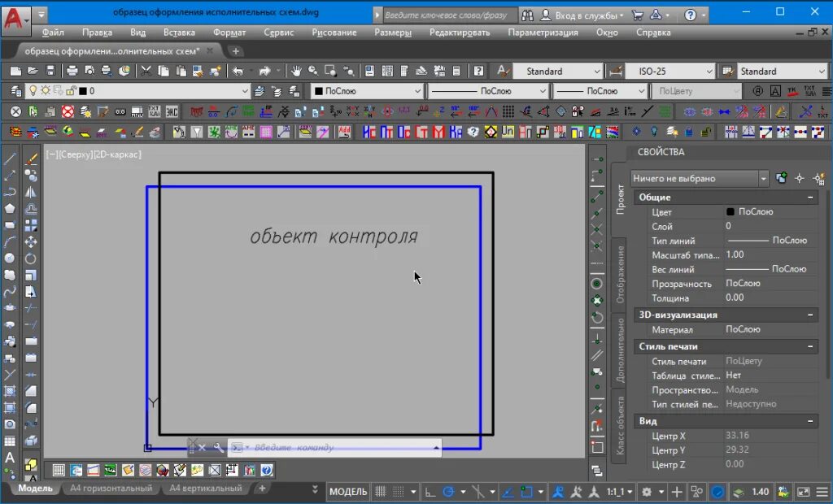The image size is (833, 504).
Task: Toggle layer 0 lock padlock icon
Action: 71,91
